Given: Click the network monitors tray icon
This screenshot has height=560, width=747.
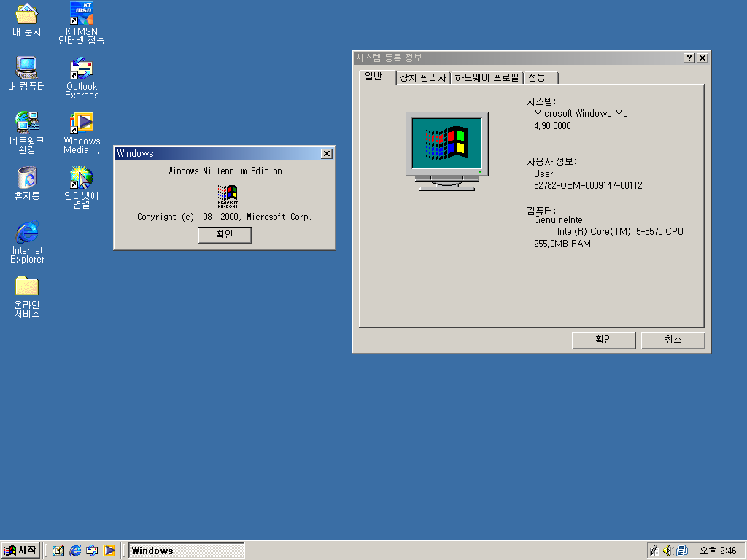Looking at the screenshot, I should pos(682,551).
